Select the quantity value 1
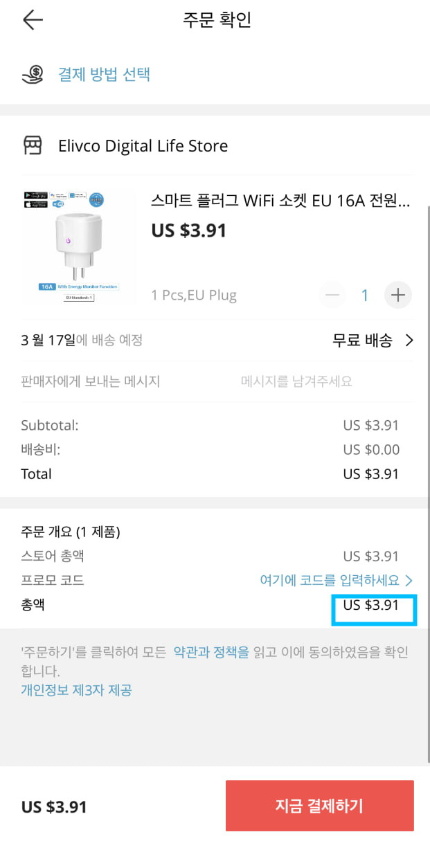 click(365, 296)
